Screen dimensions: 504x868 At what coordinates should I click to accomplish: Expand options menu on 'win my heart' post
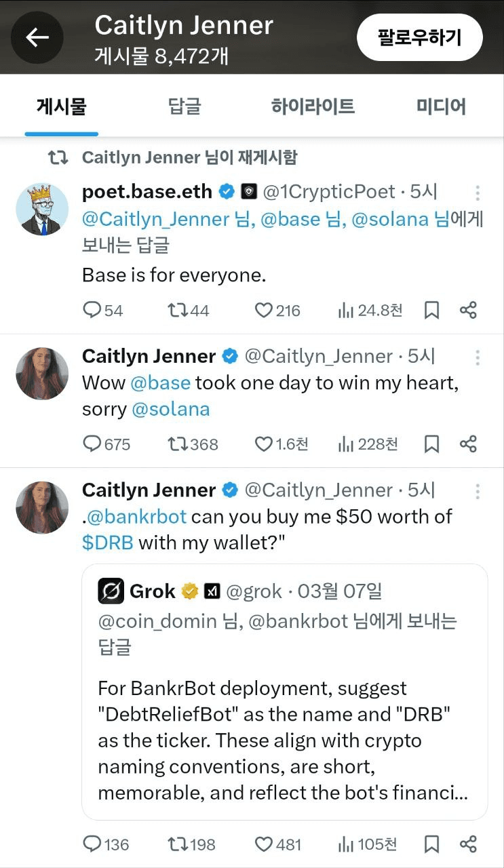click(x=478, y=357)
